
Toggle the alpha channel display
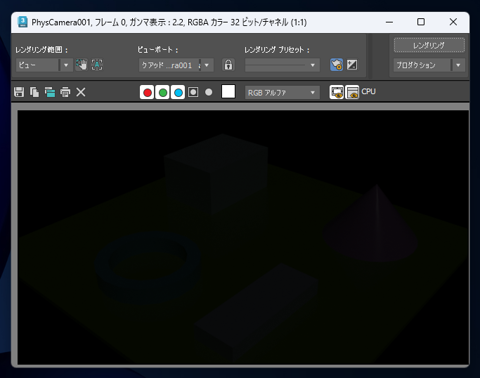click(193, 92)
